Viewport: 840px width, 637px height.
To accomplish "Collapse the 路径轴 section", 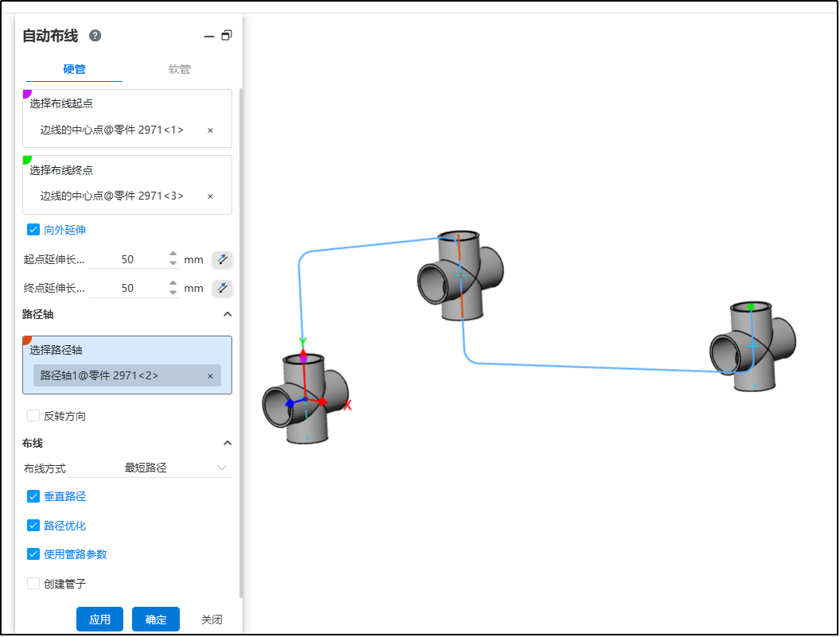I will coord(227,314).
